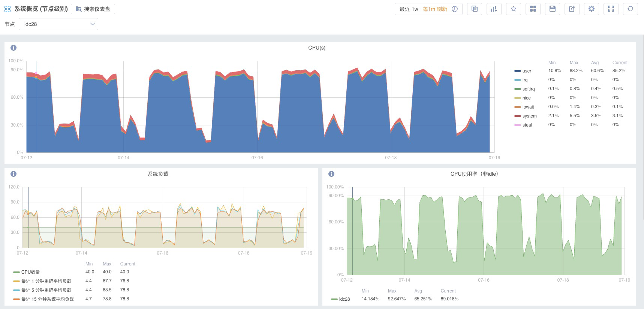
Task: Toggle the user series in CPU legend
Action: tap(527, 71)
